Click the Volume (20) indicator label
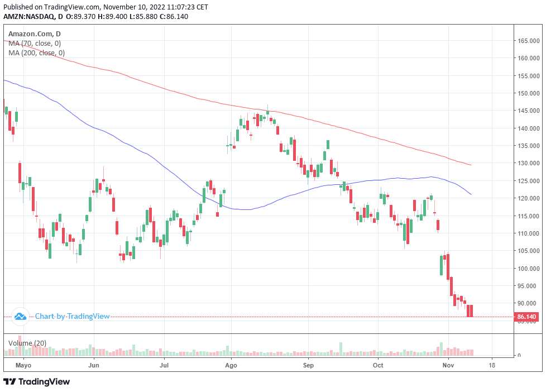This screenshot has width=546, height=392. (x=27, y=343)
